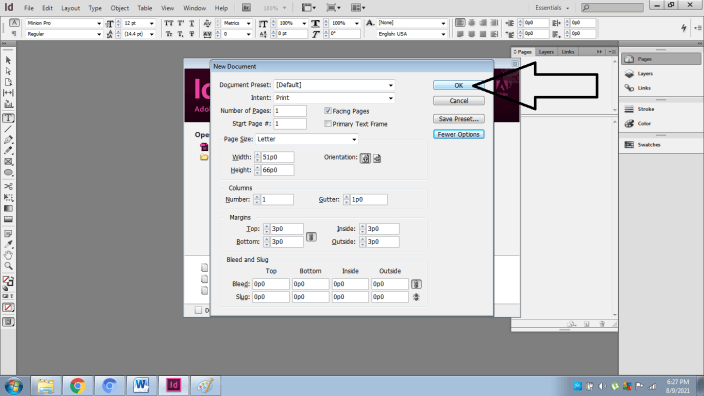Open the kerning Metrics dropdown
The height and width of the screenshot is (396, 704).
click(x=248, y=23)
